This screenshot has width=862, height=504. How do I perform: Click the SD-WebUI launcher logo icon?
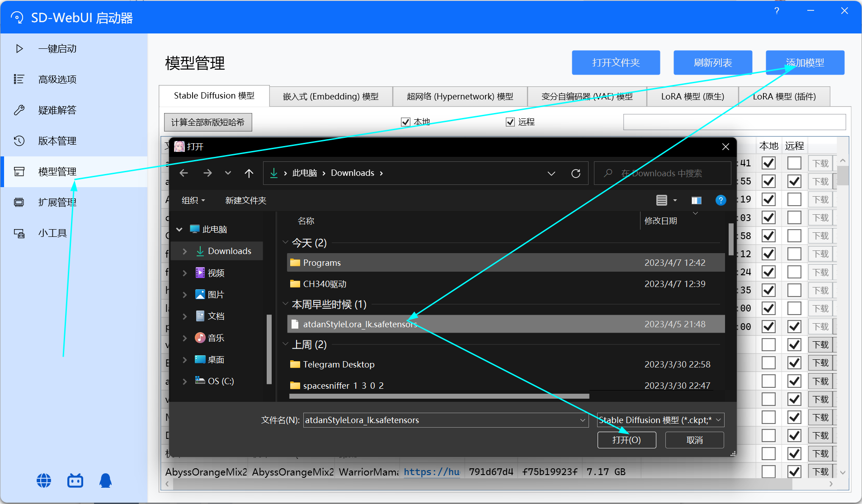click(x=17, y=18)
